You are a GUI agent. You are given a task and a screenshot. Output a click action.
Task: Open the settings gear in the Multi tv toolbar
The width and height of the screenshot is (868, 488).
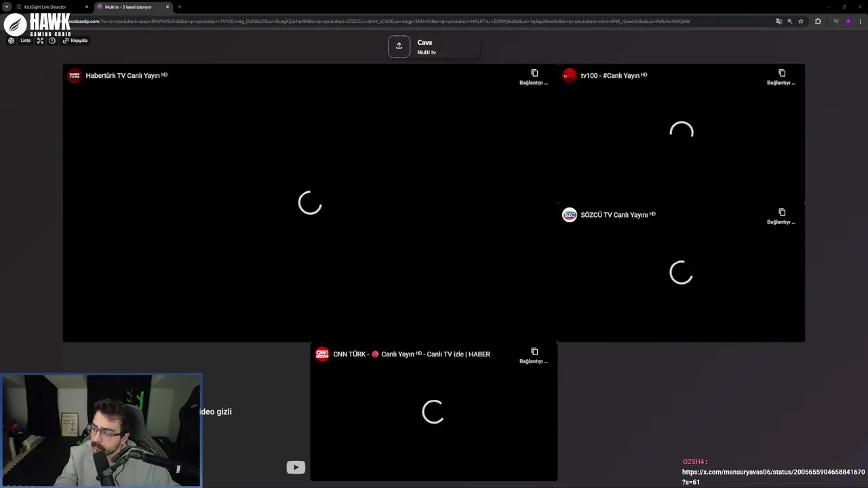(x=11, y=41)
